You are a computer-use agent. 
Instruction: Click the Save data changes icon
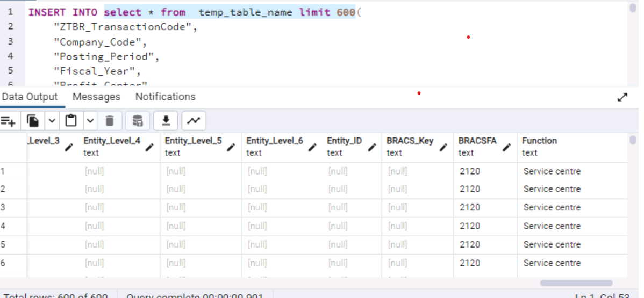click(x=138, y=121)
